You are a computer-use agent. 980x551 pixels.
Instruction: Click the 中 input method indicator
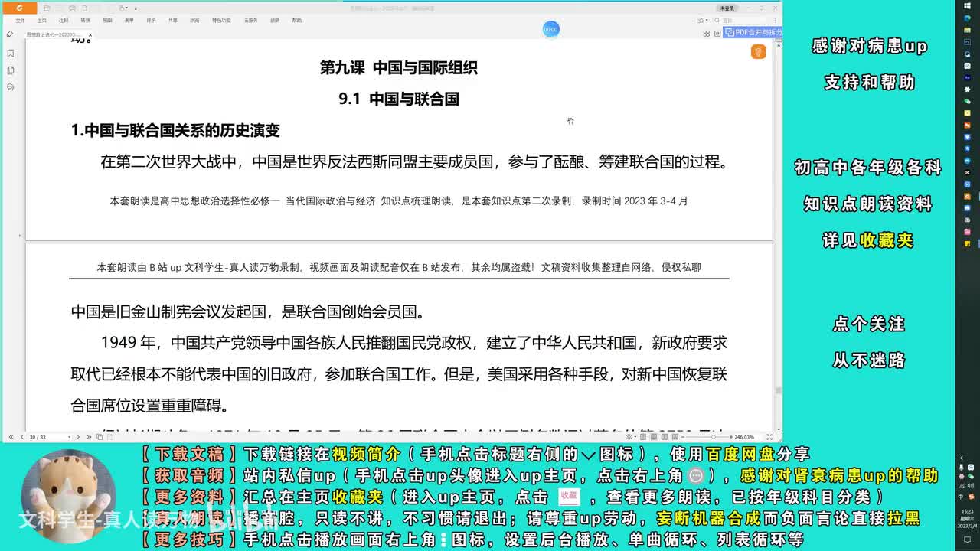point(962,497)
